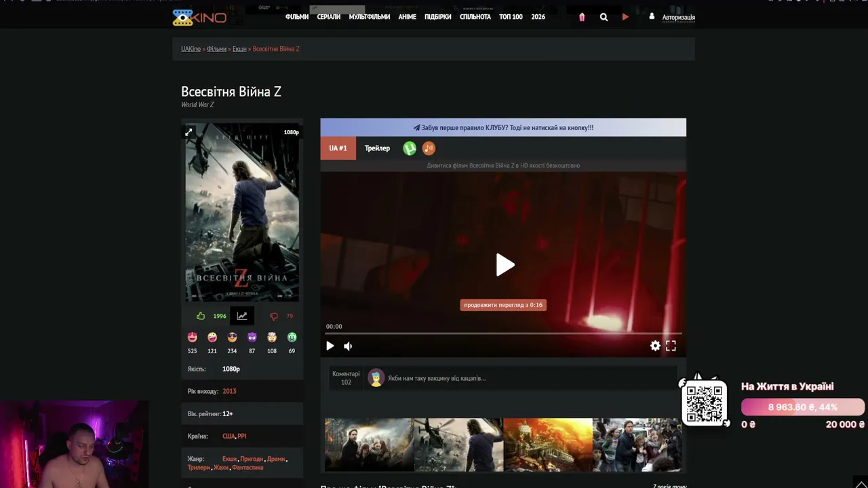Click the red play triangle in the header
This screenshot has height=488, width=868.
[625, 17]
